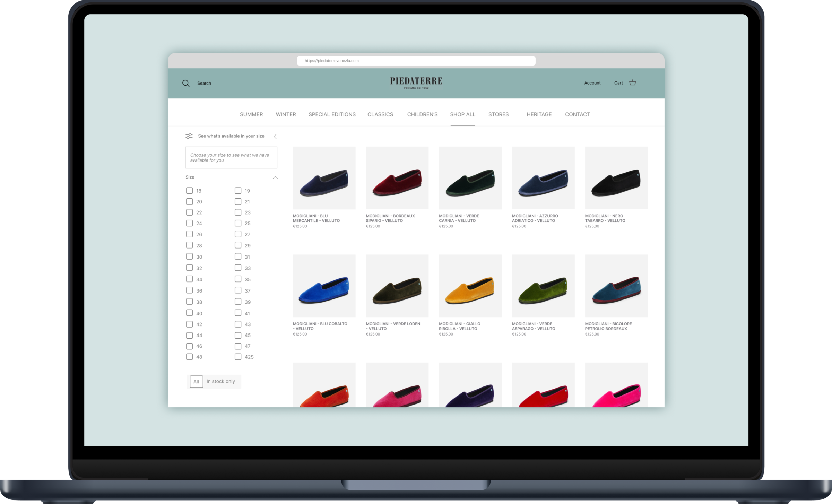
Task: Collapse filter panel with left chevron
Action: (275, 137)
